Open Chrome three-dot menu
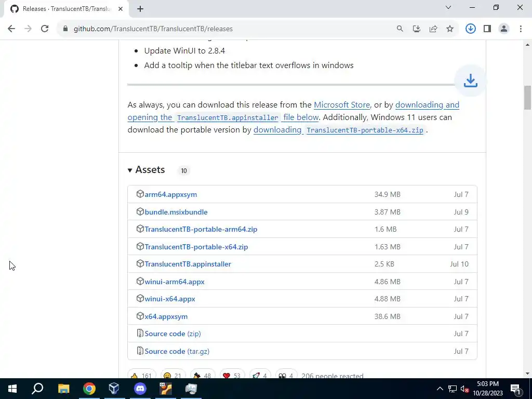This screenshot has width=532, height=399. pyautogui.click(x=521, y=29)
